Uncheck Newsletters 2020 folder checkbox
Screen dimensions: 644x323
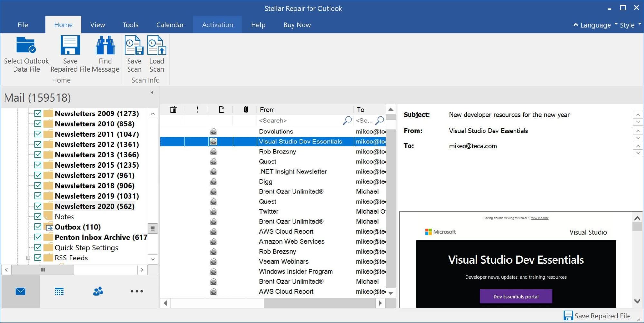tap(38, 206)
